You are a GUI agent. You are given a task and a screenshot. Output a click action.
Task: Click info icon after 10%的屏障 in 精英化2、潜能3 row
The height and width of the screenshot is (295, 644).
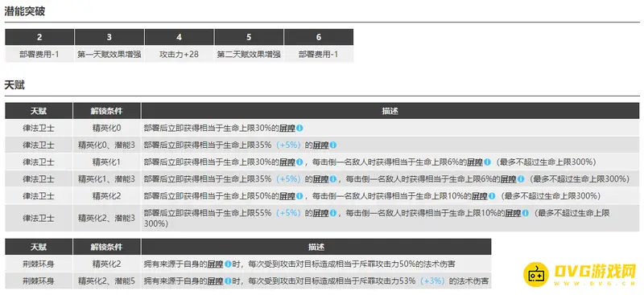[x=525, y=213]
